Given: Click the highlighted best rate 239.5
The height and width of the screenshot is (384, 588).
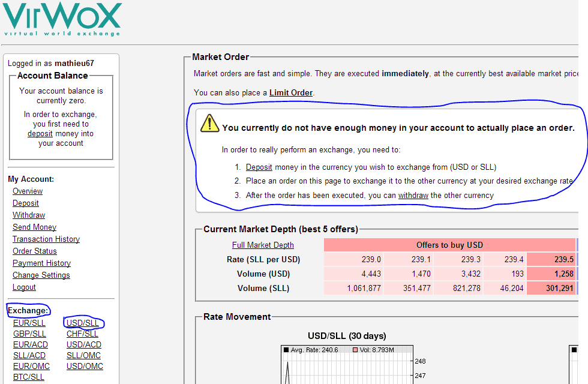Looking at the screenshot, I should pos(551,259).
